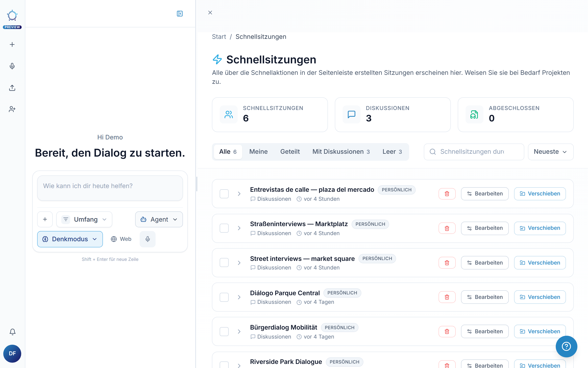
Task: Click the Riverside Park Dialogue title
Action: click(286, 362)
